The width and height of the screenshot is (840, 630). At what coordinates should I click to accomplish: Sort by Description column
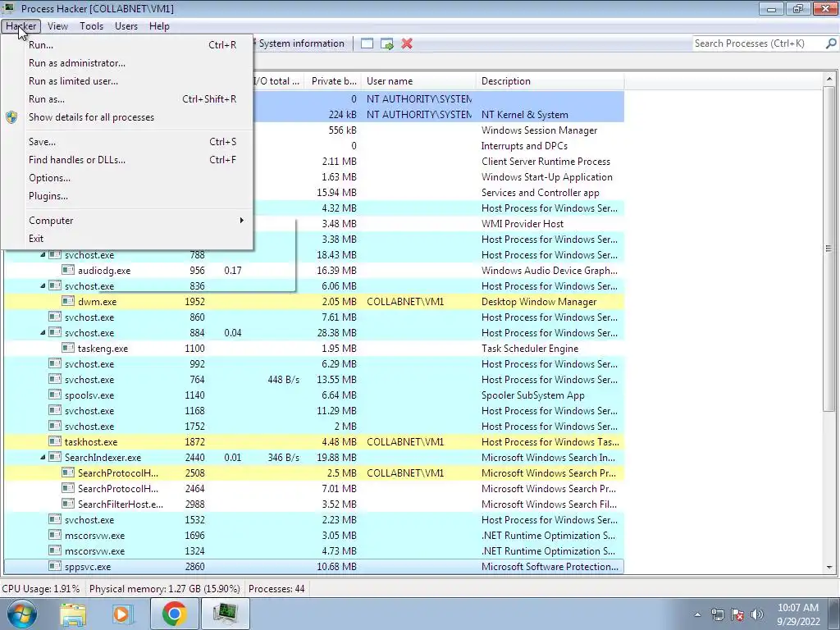click(x=550, y=81)
